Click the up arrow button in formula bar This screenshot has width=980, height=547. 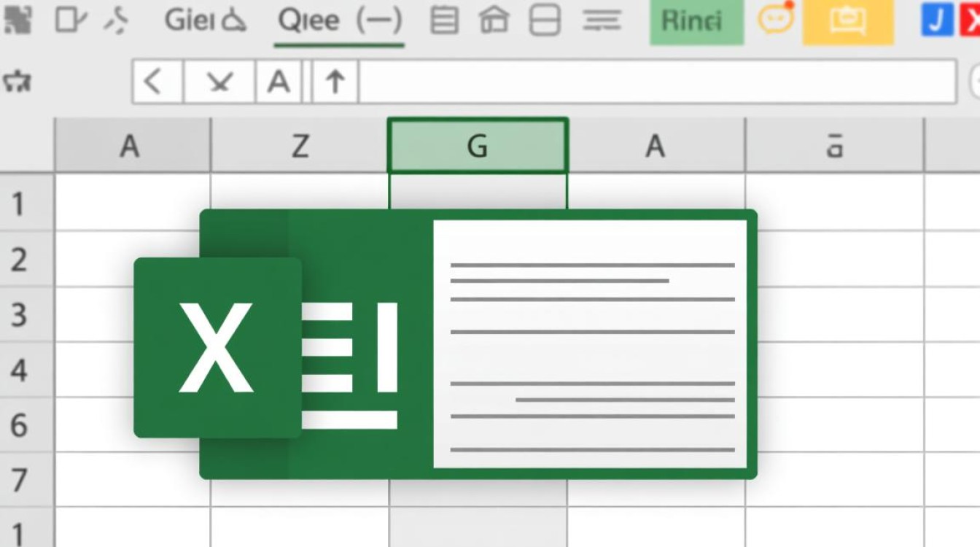[x=335, y=82]
